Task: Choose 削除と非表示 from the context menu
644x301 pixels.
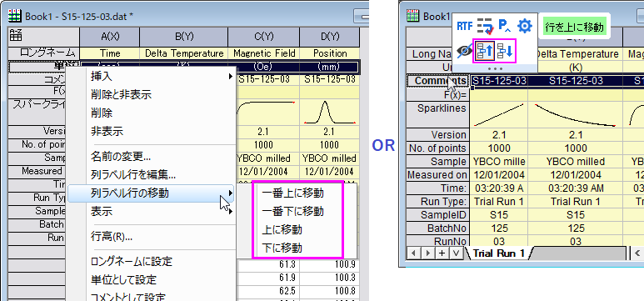Action: pos(151,94)
